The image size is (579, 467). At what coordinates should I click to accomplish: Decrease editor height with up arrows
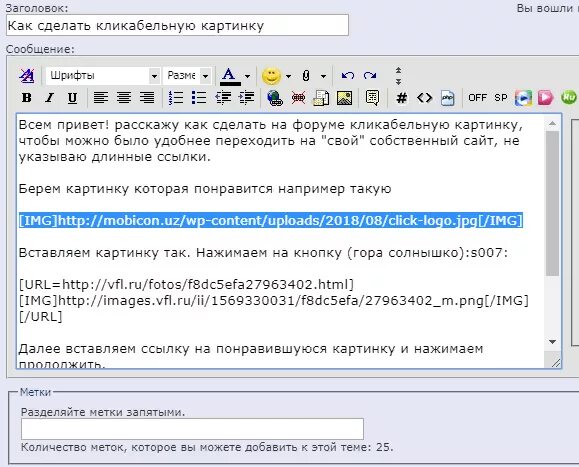(398, 71)
